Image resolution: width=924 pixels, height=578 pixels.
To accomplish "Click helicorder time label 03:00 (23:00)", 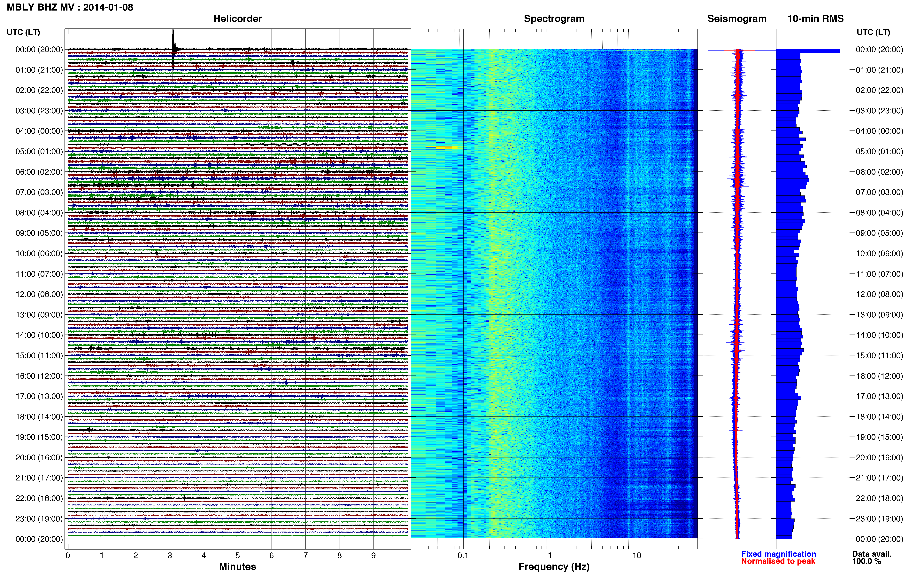I will tap(39, 111).
